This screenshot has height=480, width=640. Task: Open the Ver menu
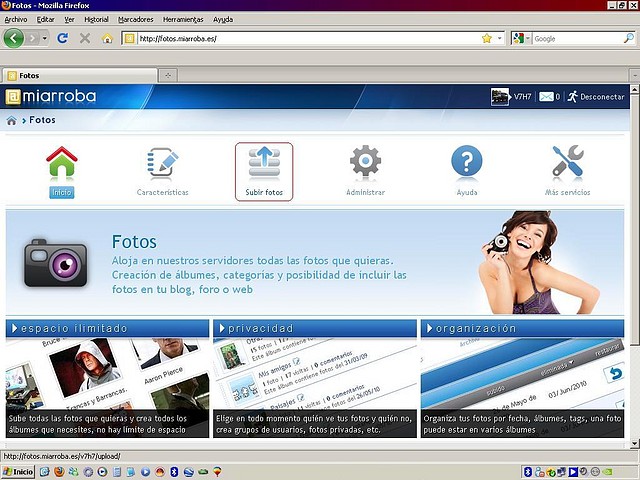click(69, 19)
